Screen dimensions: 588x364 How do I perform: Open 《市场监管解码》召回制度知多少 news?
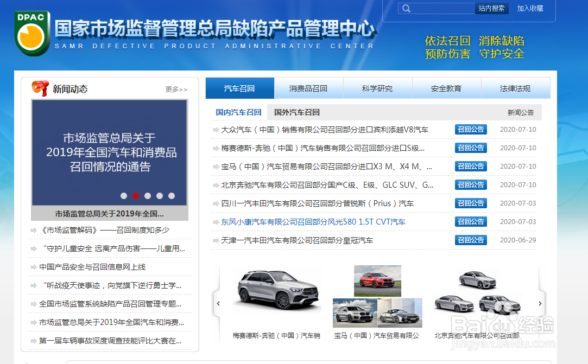[104, 230]
